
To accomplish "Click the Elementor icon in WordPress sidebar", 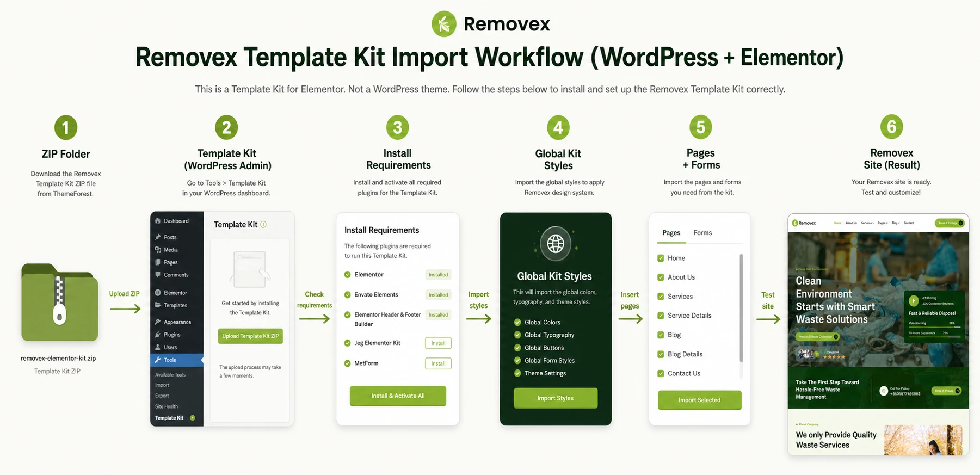I will click(158, 293).
